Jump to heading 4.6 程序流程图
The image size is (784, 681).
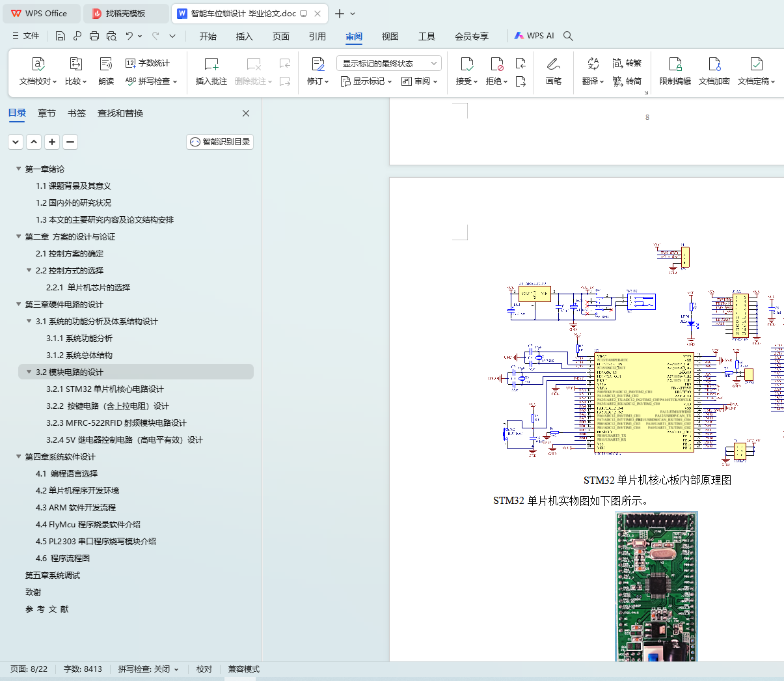point(62,559)
